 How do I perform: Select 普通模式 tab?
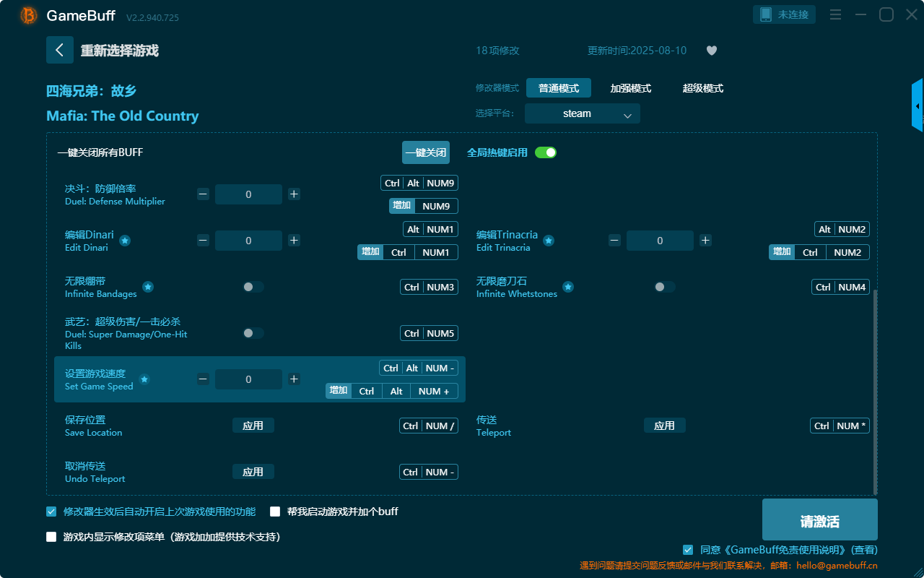559,88
